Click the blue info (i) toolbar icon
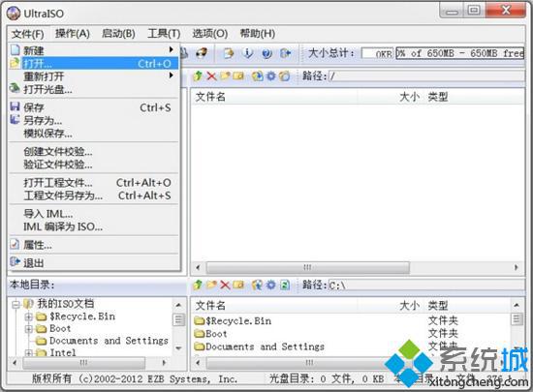 (248, 53)
